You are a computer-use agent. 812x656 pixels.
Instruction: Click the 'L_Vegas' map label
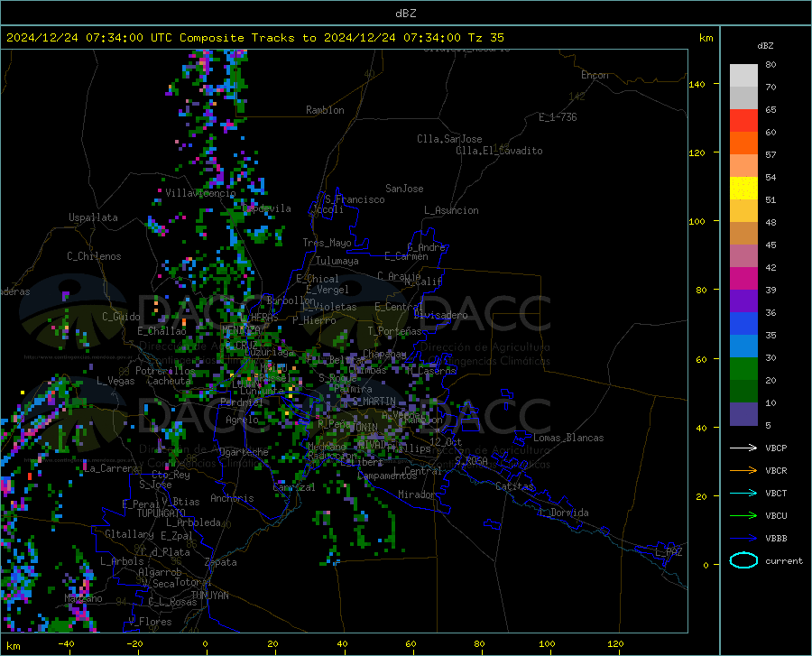point(115,381)
